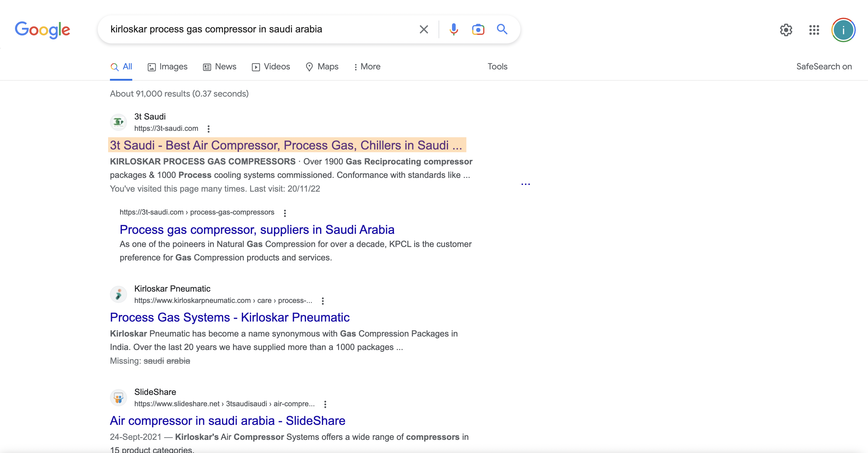
Task: Expand the More search categories menu
Action: (x=367, y=67)
